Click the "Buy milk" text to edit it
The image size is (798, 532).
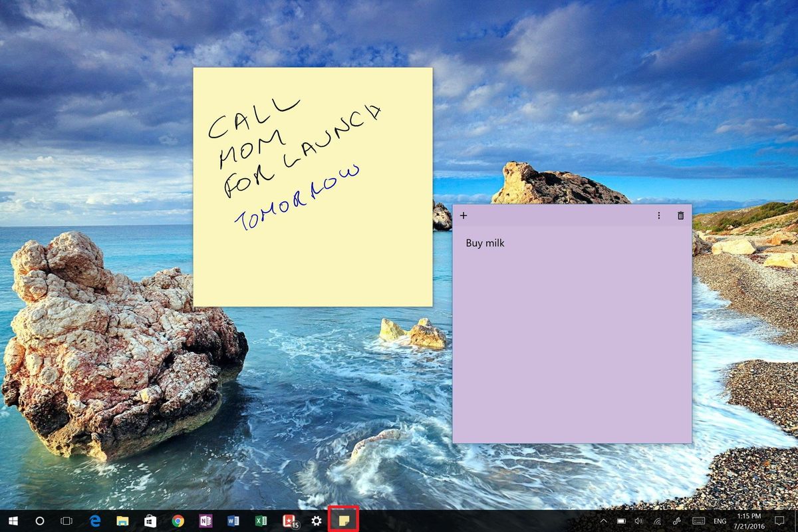[484, 243]
